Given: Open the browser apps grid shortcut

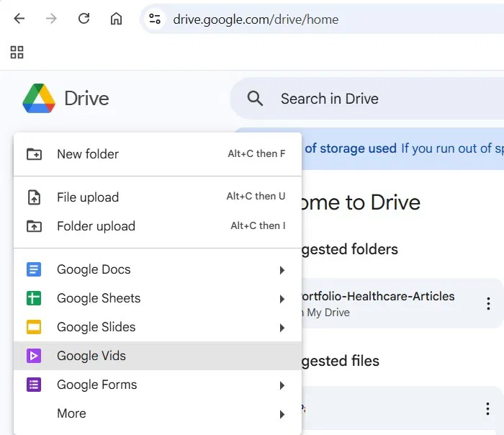Looking at the screenshot, I should click(x=17, y=52).
